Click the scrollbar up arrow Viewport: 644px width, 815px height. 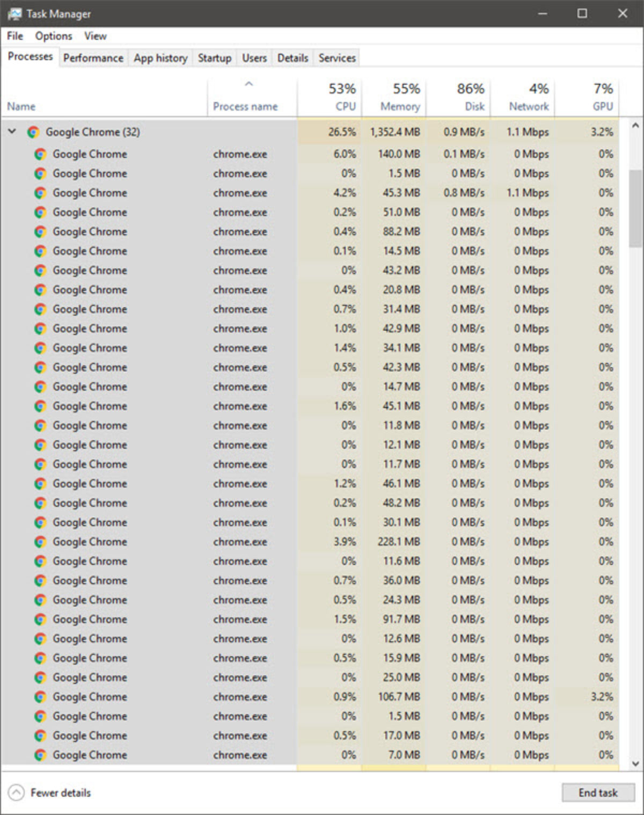[635, 125]
